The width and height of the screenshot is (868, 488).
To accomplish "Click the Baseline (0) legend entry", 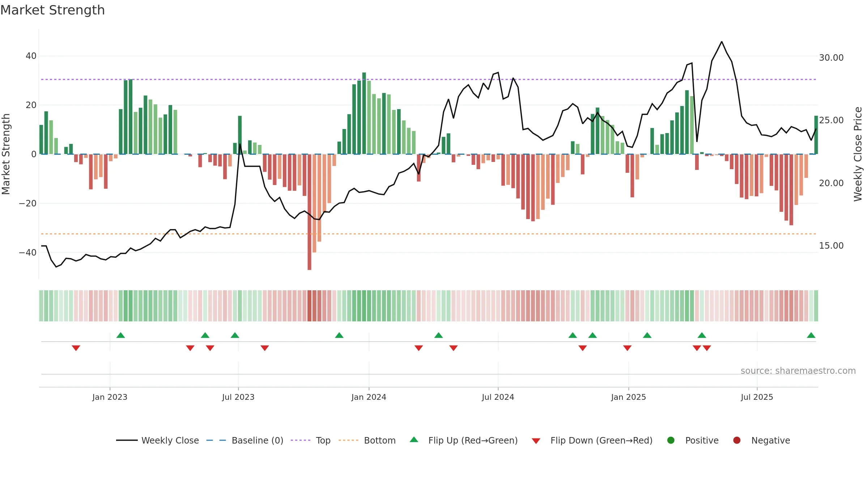I will [245, 440].
